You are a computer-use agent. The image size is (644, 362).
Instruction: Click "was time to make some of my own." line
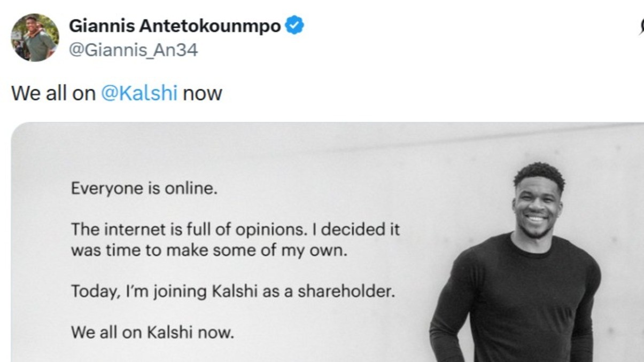[x=209, y=249]
